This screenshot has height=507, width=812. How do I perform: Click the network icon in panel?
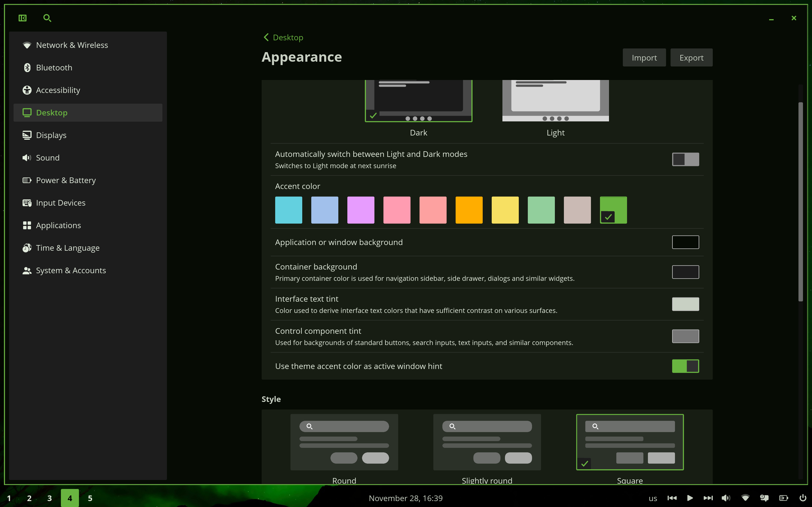coord(745,498)
